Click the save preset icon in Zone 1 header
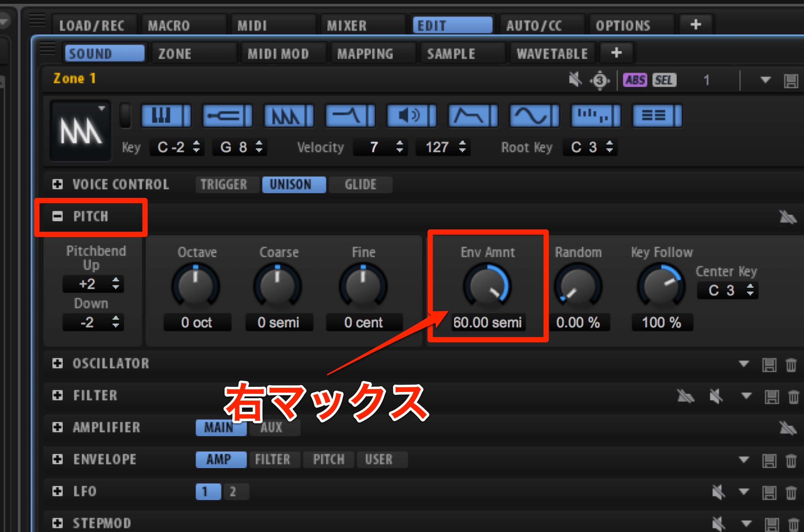 click(791, 81)
